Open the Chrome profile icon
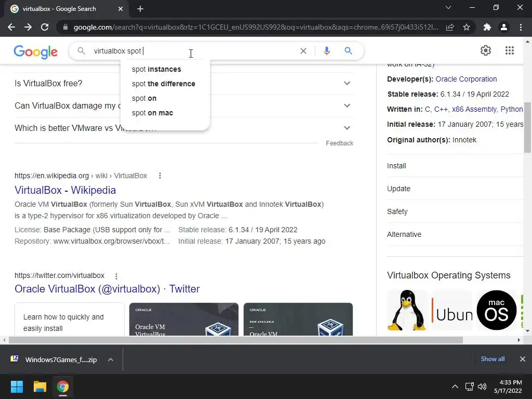The height and width of the screenshot is (399, 532). tap(504, 27)
